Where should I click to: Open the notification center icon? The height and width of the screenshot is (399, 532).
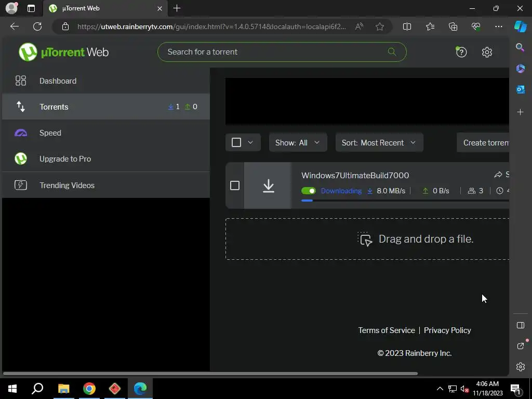coord(516,389)
